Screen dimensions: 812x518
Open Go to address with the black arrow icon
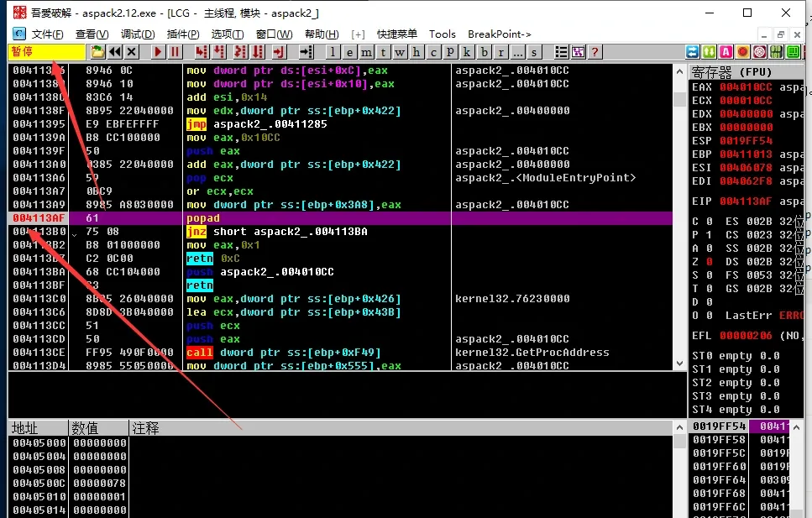click(306, 52)
